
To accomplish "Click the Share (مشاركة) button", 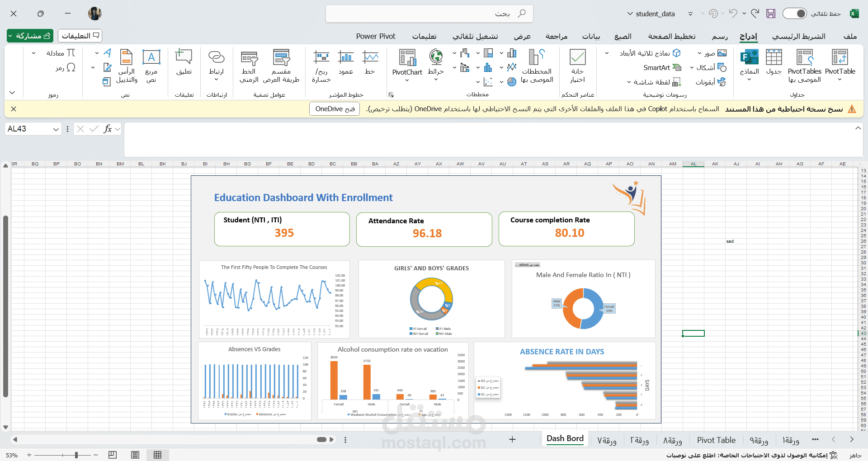I will (x=30, y=36).
